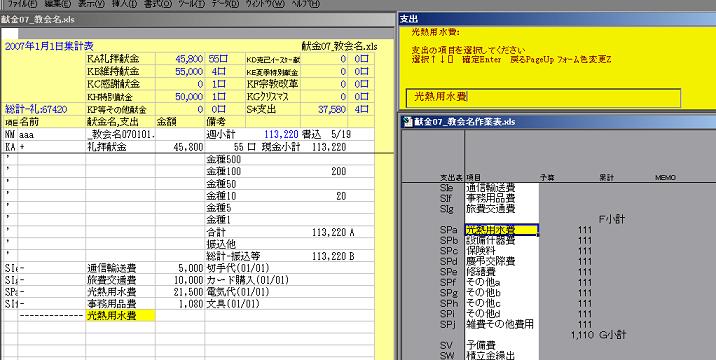Open the 挿入(I) menu

click(124, 4)
